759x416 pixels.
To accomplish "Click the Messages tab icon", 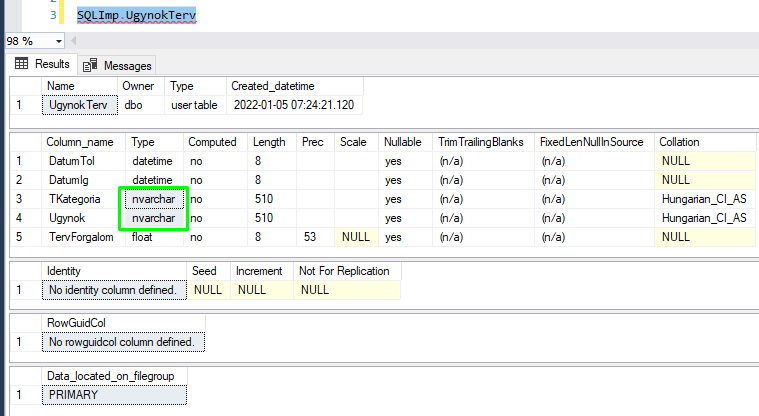I will 90,65.
